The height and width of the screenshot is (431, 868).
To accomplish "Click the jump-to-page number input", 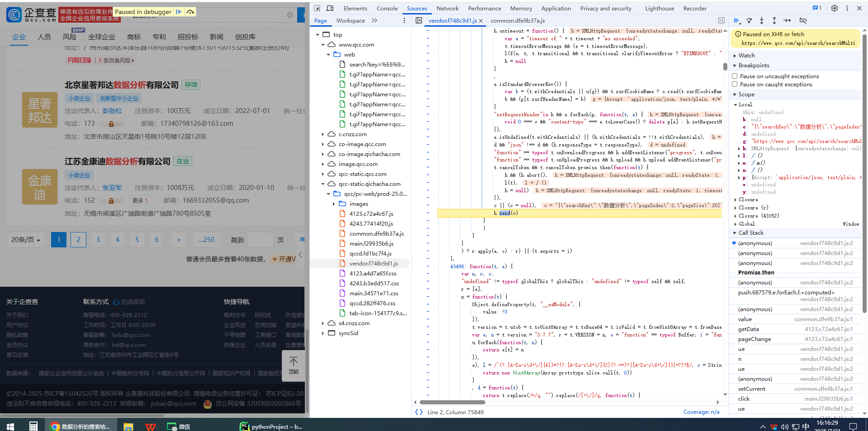I will (x=261, y=240).
